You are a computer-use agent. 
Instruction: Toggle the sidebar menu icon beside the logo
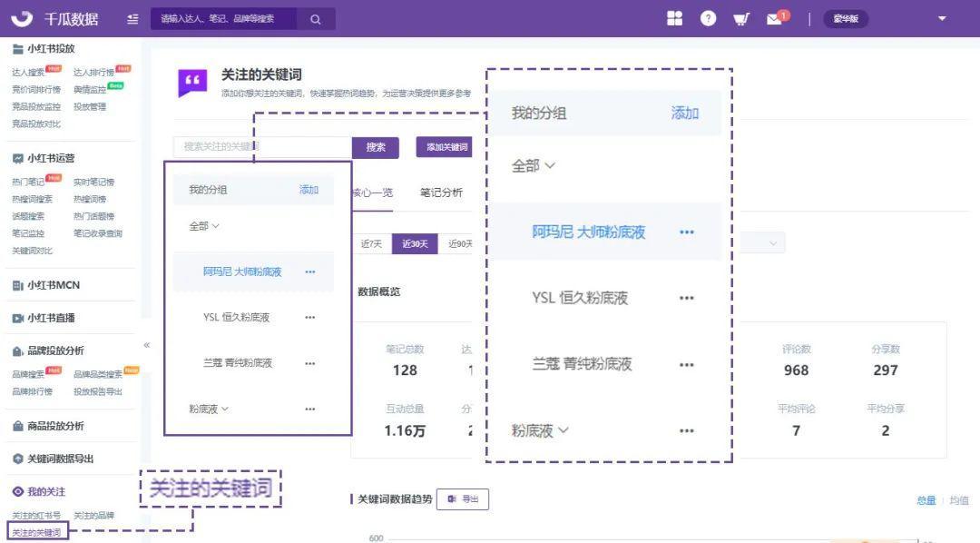132,17
